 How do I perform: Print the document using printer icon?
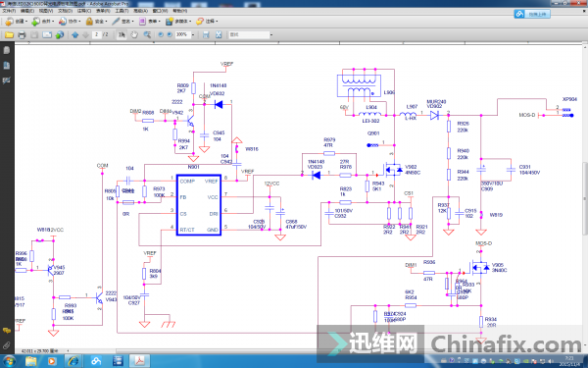22,34
